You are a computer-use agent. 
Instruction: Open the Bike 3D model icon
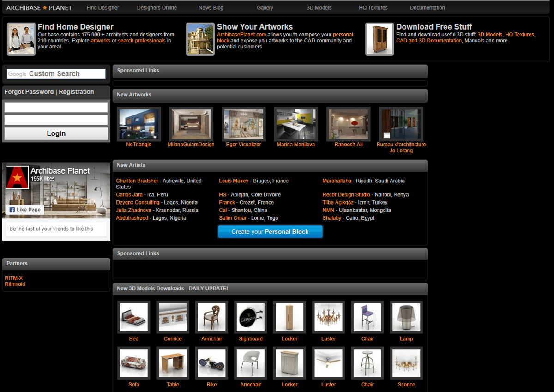pyautogui.click(x=211, y=363)
